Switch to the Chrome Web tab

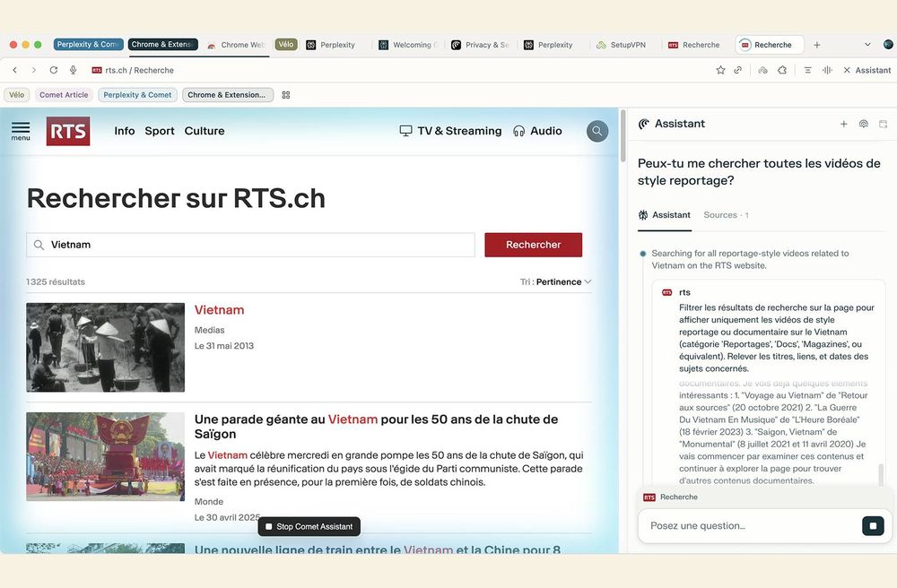click(x=236, y=45)
